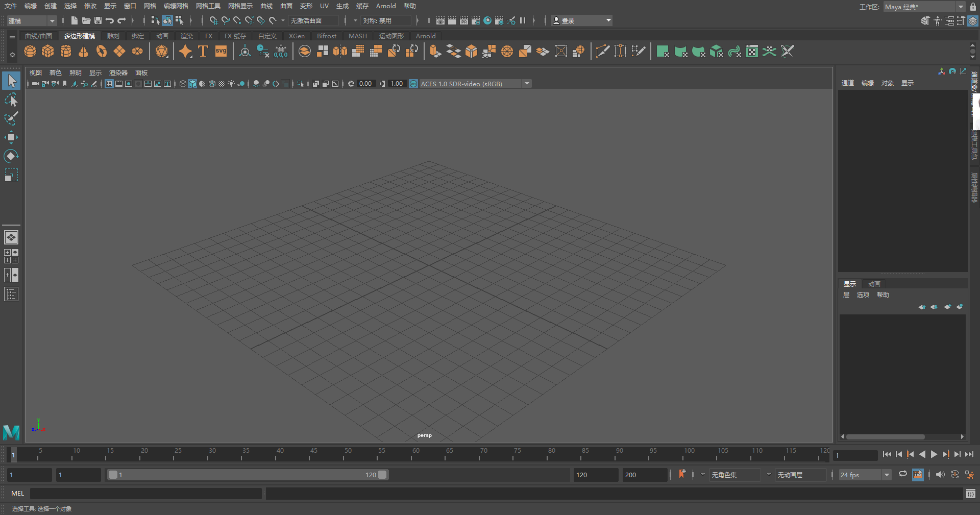Click the Multi-Cut knife tool icon

[x=602, y=52]
